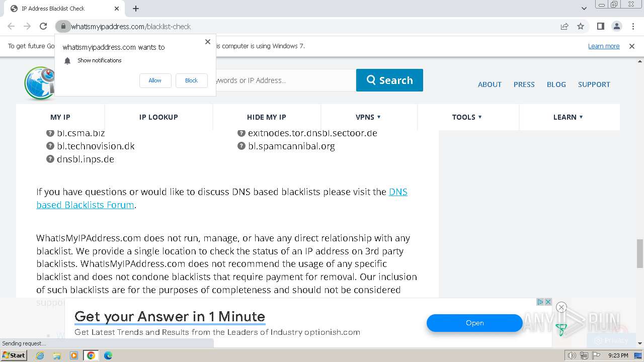Viewport: 644px width, 362px height.
Task: Open the browser side panel
Action: point(600,26)
